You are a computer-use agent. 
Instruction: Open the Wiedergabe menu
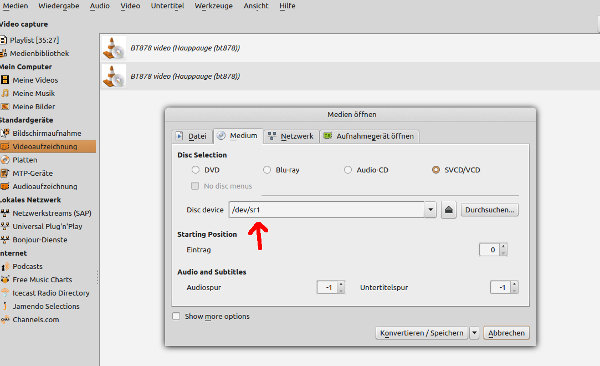tap(59, 6)
